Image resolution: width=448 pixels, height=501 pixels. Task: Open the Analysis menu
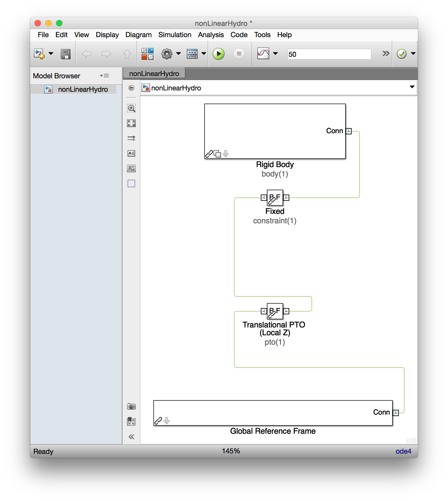tap(211, 35)
